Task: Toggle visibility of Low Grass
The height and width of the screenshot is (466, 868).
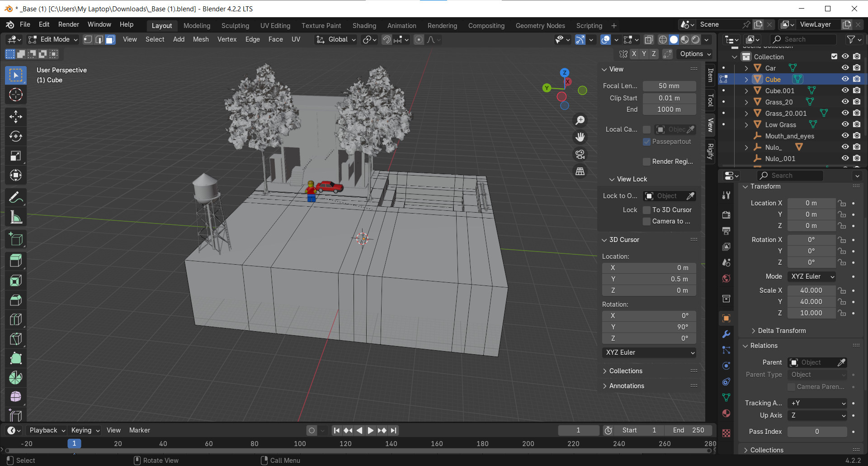Action: (845, 124)
